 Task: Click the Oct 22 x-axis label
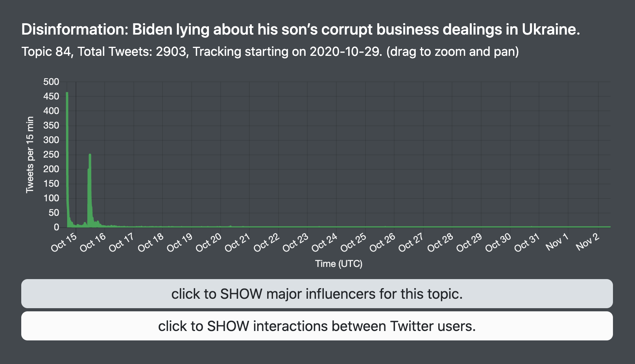point(267,241)
